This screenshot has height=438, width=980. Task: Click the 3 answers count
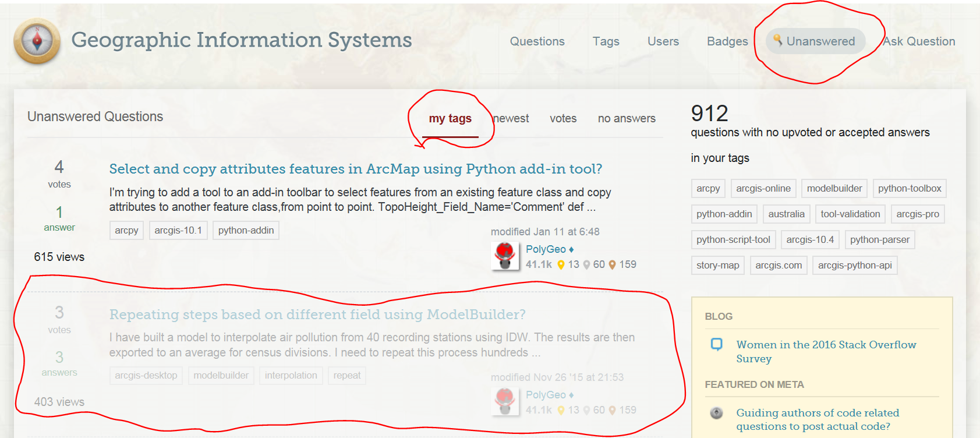[x=59, y=363]
